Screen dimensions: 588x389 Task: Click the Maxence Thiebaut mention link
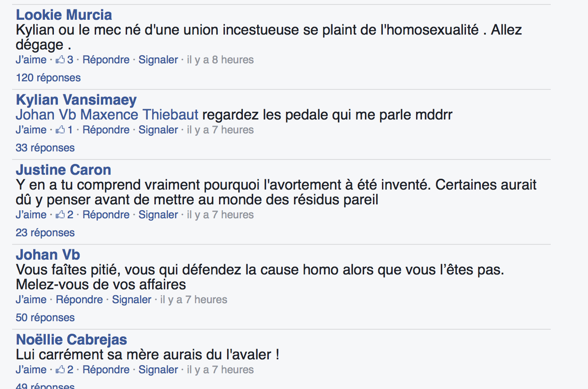(x=139, y=115)
